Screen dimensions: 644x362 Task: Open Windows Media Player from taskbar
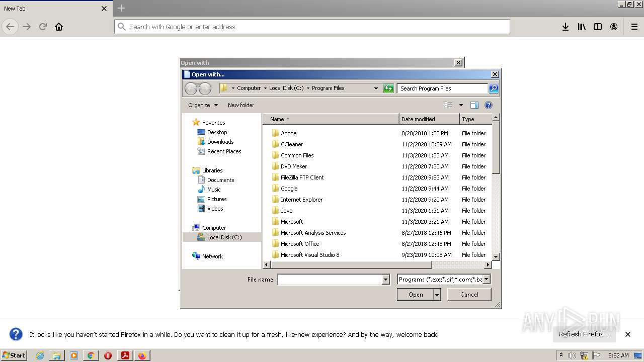pyautogui.click(x=74, y=355)
